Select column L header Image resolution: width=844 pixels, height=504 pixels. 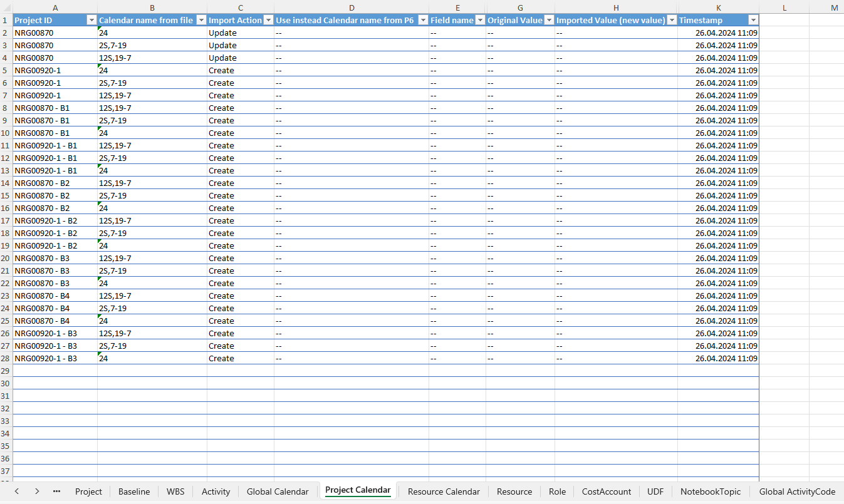[x=784, y=7]
